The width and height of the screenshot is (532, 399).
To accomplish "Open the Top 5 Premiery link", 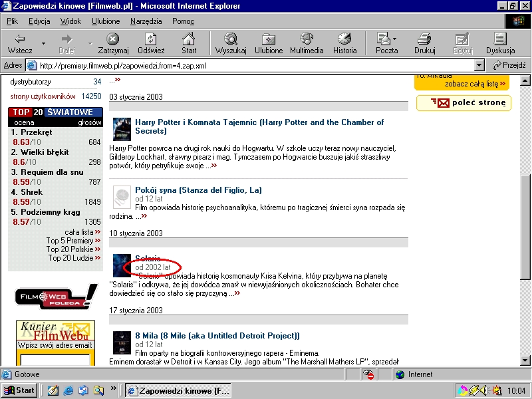I will pos(73,241).
